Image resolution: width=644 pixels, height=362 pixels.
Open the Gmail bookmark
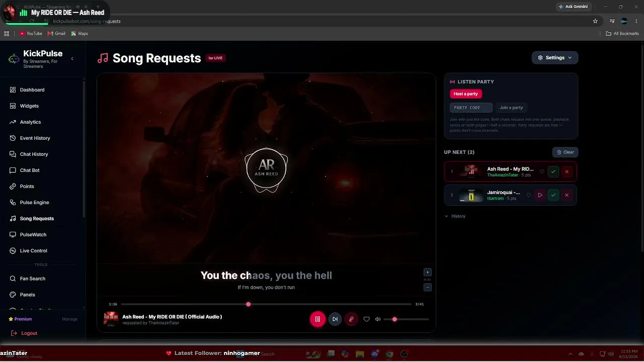(x=56, y=34)
